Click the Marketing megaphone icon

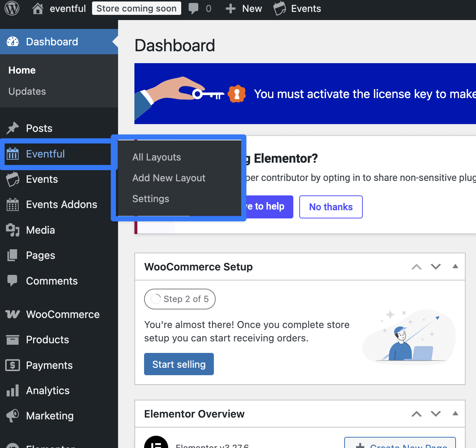13,416
